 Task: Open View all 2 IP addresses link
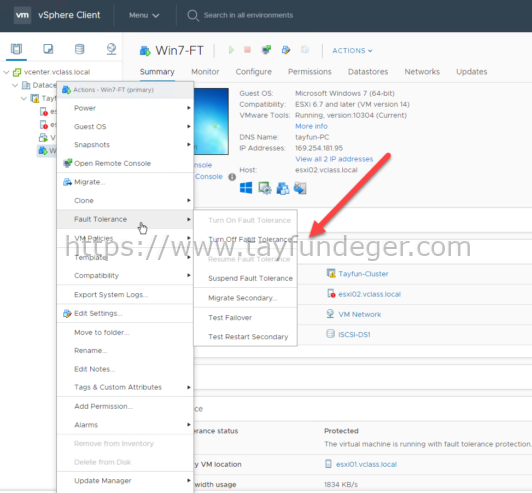334,159
